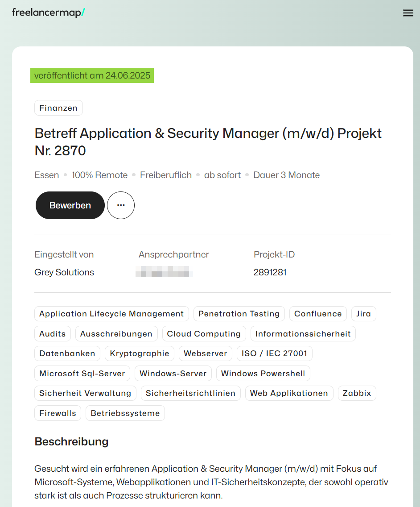Select the Confluence skill tag
This screenshot has width=420, height=507.
coord(318,314)
